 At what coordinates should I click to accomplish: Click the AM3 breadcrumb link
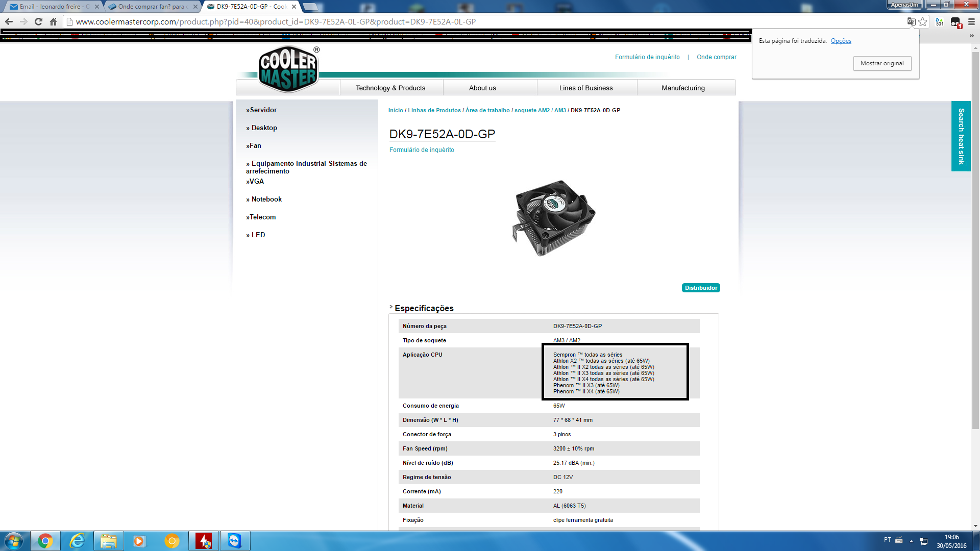click(560, 110)
